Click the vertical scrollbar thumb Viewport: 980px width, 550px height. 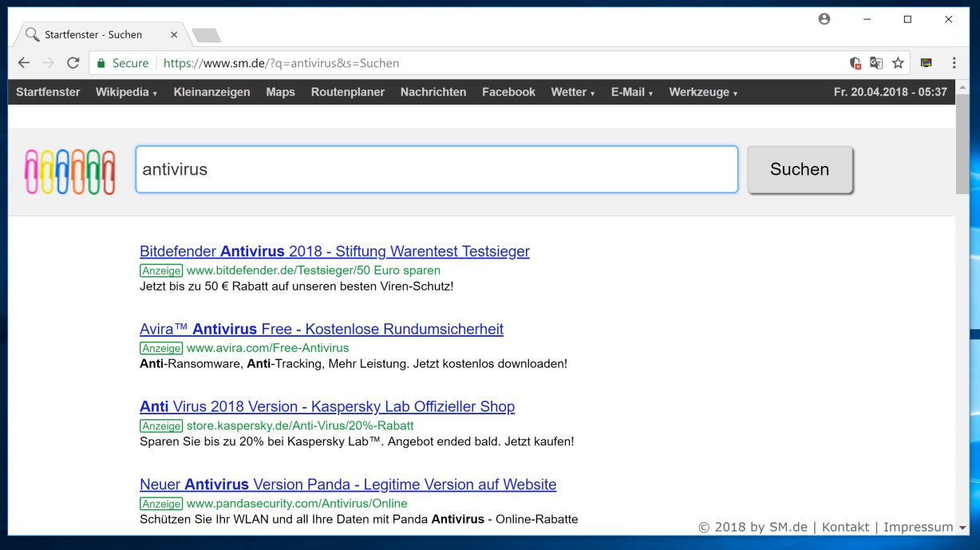[962, 144]
